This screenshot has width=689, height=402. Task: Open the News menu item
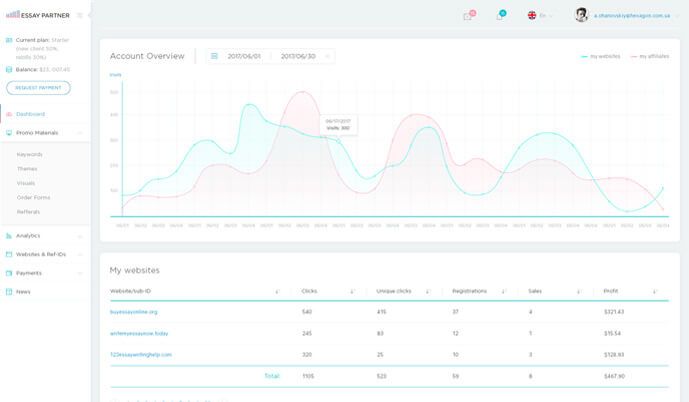pyautogui.click(x=23, y=292)
